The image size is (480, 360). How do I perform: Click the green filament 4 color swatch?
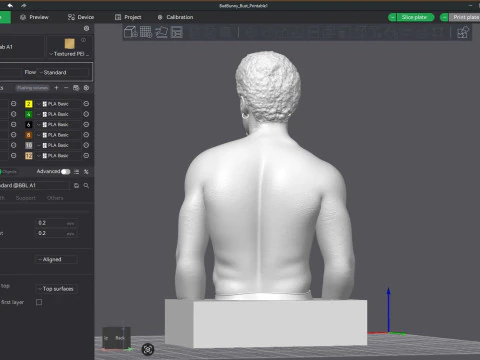pyautogui.click(x=29, y=114)
